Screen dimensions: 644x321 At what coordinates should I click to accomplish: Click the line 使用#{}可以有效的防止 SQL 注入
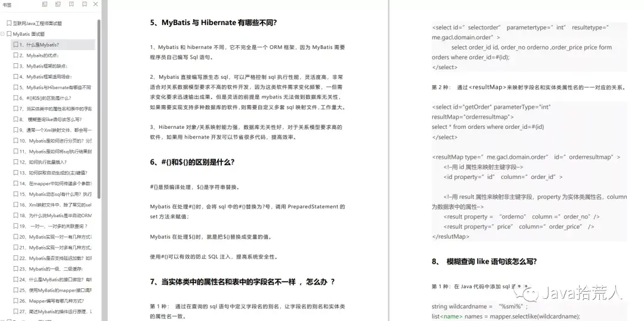tap(213, 257)
